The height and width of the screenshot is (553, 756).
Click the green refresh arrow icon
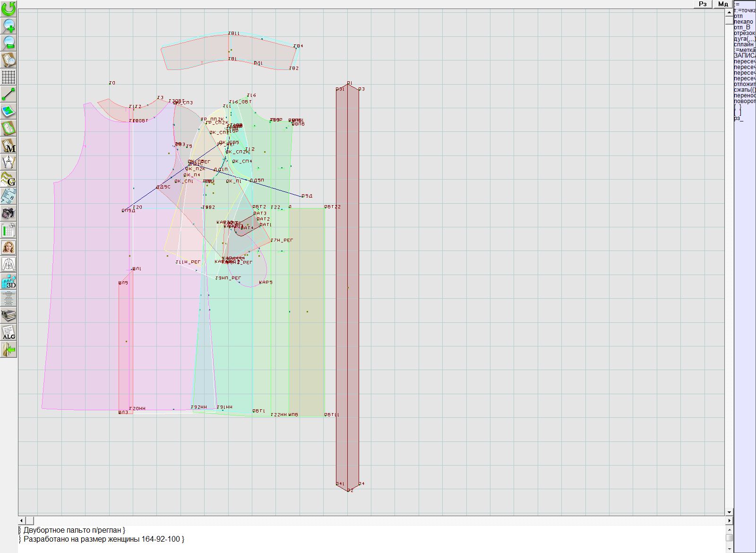9,9
